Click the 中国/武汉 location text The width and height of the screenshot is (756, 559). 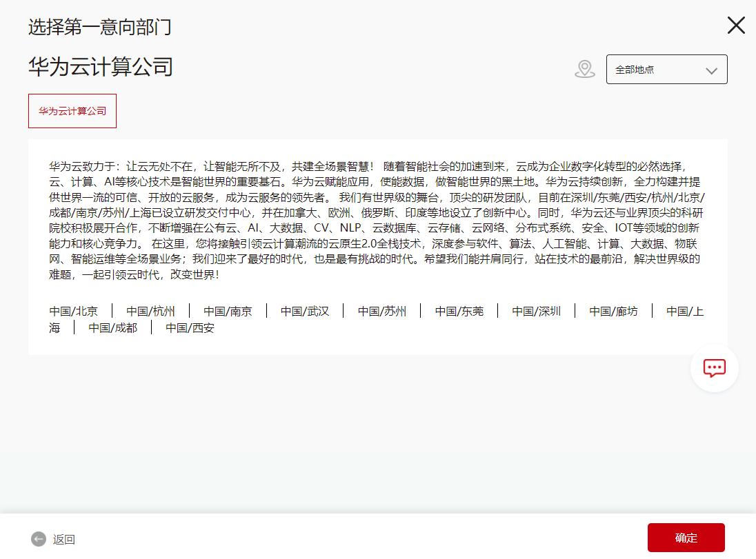(x=305, y=312)
